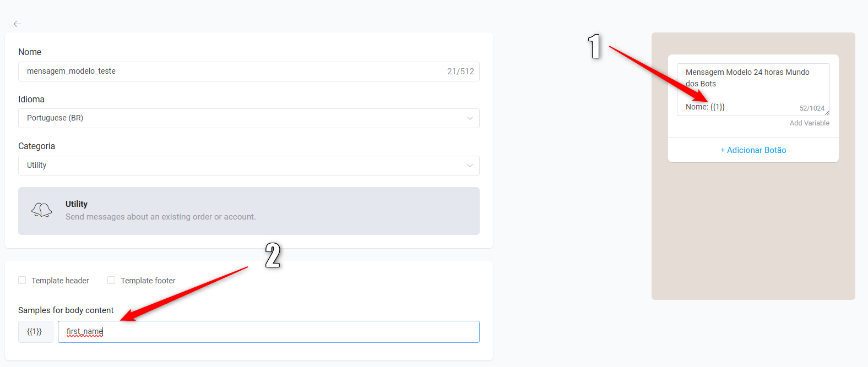Click the Categoria dropdown chevron
The height and width of the screenshot is (367, 868).
click(470, 166)
